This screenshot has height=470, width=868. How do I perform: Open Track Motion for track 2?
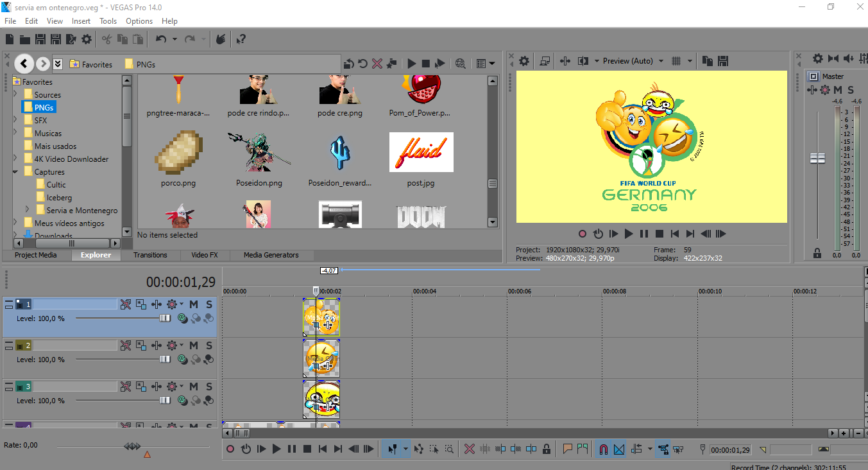tap(140, 345)
